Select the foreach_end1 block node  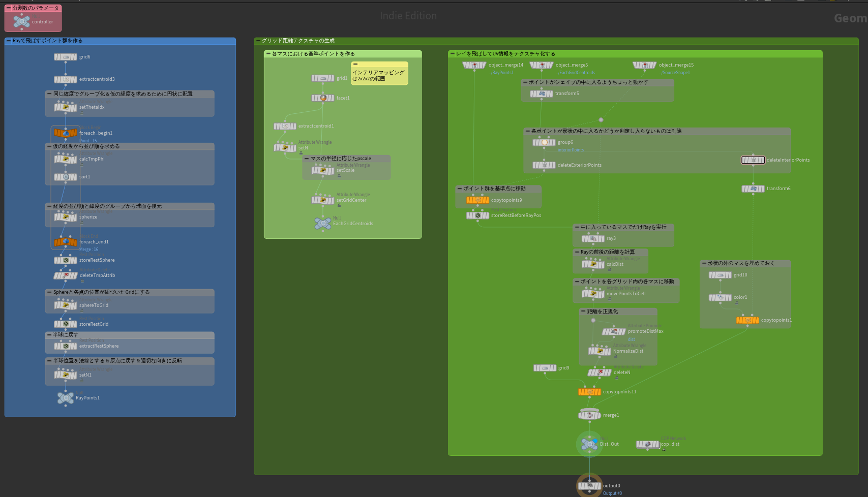point(66,242)
